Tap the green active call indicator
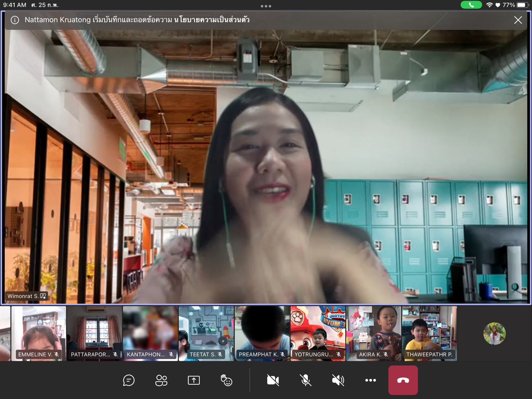Image resolution: width=532 pixels, height=399 pixels. (471, 5)
